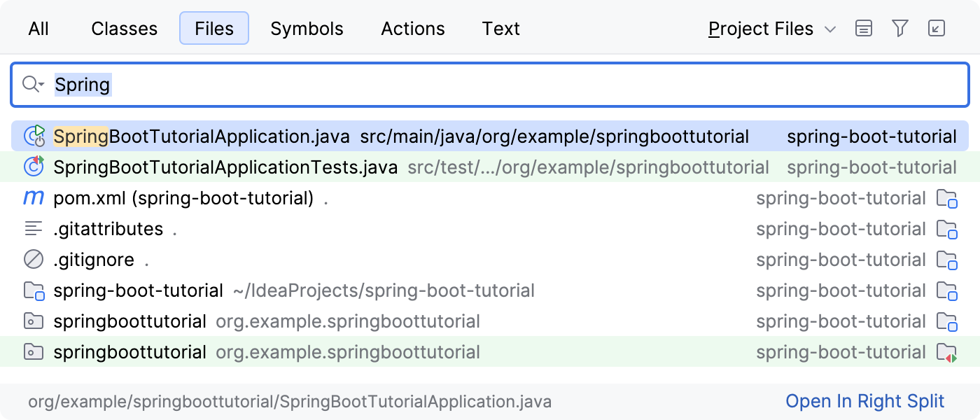Viewport: 980px width, 420px height.
Task: Click the Open In Right Split link
Action: pyautogui.click(x=866, y=401)
